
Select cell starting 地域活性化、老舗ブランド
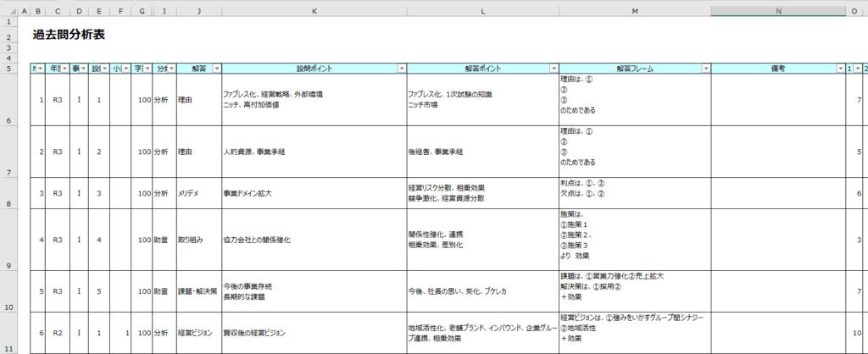(482, 333)
